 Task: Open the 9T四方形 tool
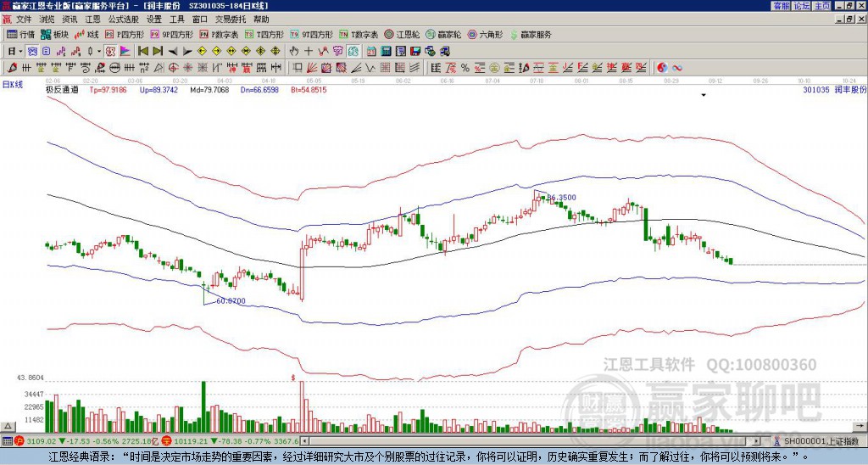(311, 34)
